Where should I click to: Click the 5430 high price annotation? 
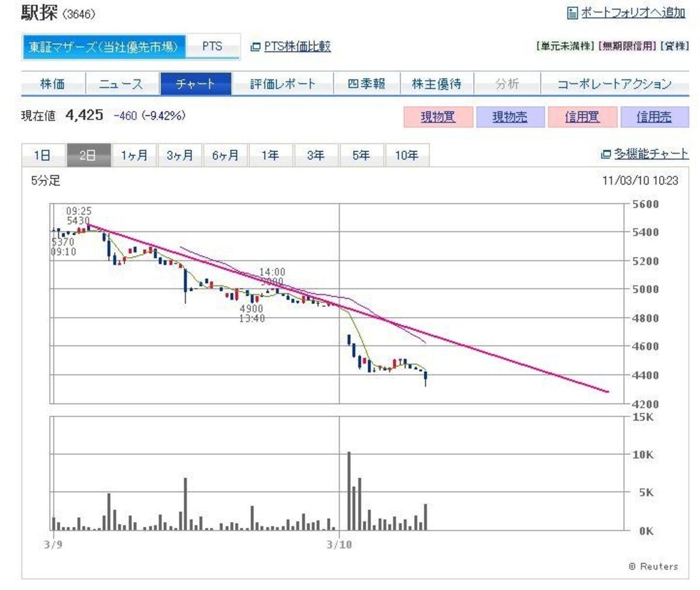click(x=78, y=221)
